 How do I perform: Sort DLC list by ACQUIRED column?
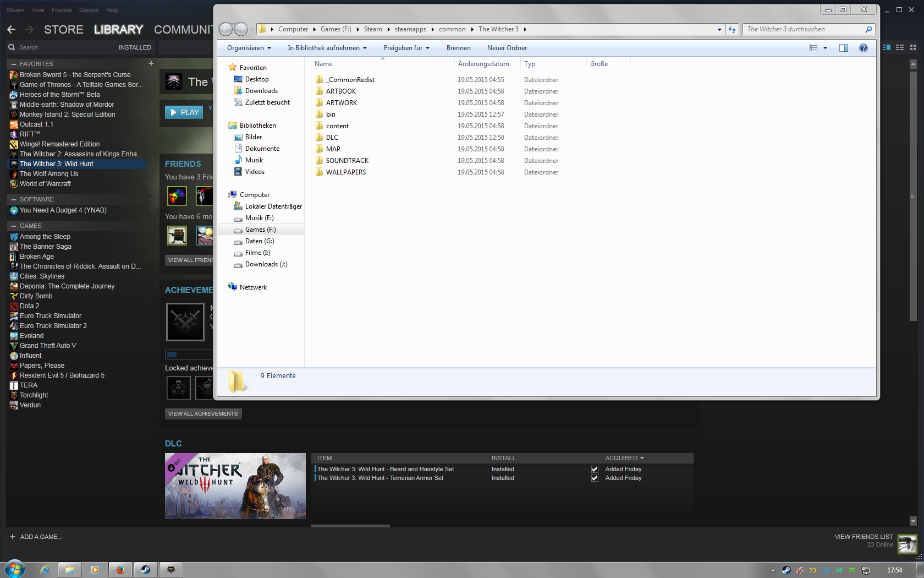tap(625, 458)
